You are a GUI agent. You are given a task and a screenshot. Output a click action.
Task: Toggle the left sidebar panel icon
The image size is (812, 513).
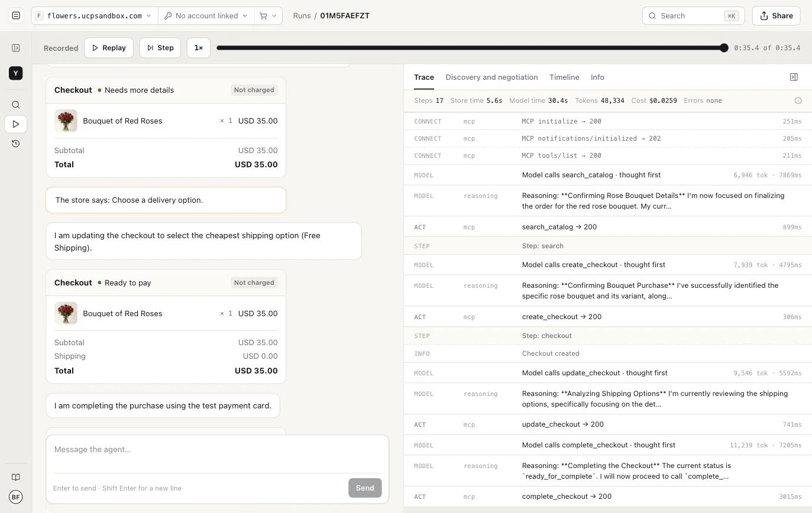tap(16, 48)
